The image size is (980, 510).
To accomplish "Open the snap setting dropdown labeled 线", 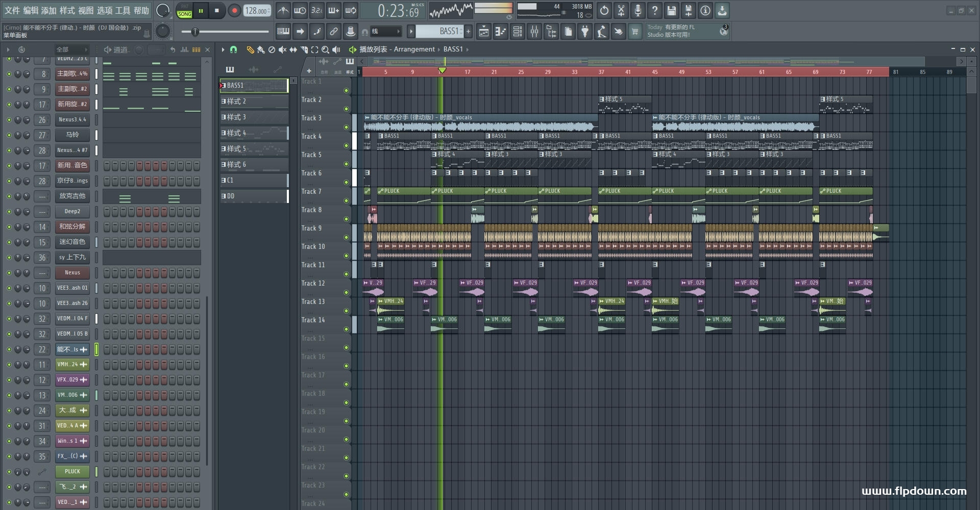I will tap(385, 32).
